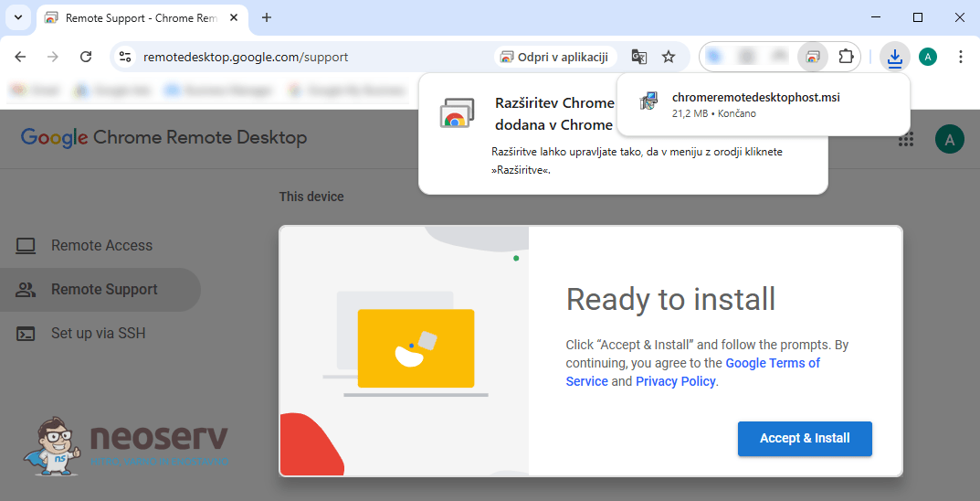Click the Remote Support people icon
This screenshot has height=501, width=980.
[25, 290]
